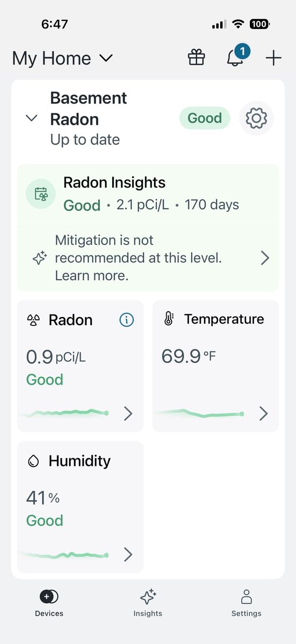This screenshot has height=644, width=296.
Task: Tap the Temperature trend graph line
Action: coord(198,413)
